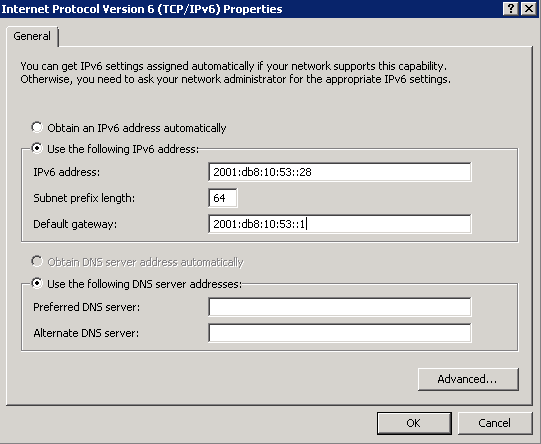The height and width of the screenshot is (444, 541).
Task: Confirm settings with the OK button
Action: (x=414, y=423)
